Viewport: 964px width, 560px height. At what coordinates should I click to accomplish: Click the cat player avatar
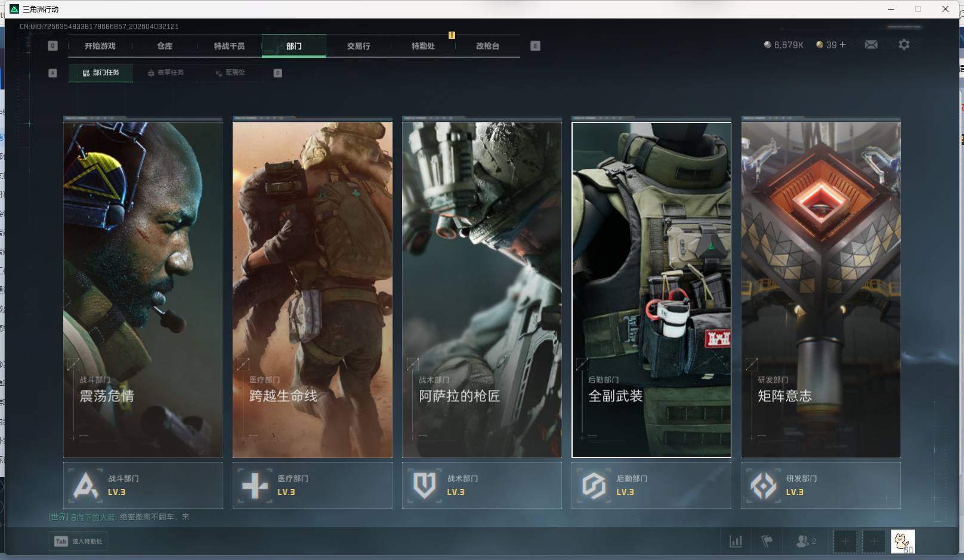903,542
